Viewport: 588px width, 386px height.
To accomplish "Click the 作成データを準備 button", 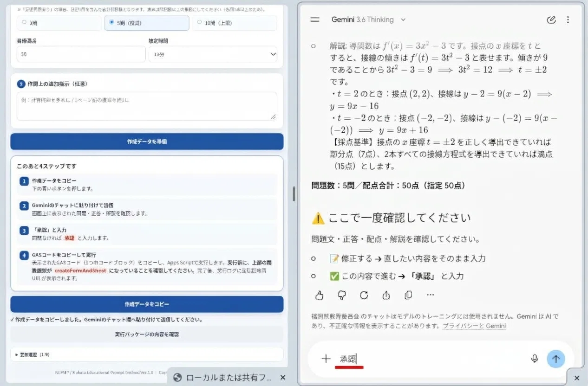I will pos(147,142).
